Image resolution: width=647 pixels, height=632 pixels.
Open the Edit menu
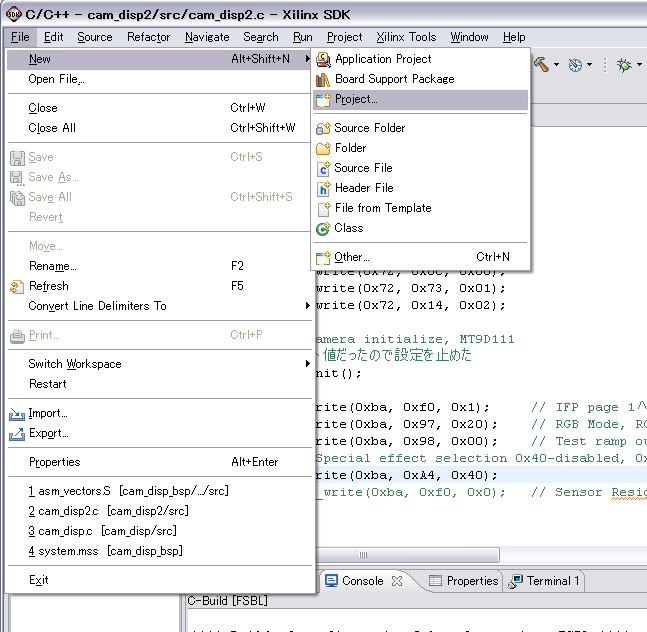tap(54, 37)
